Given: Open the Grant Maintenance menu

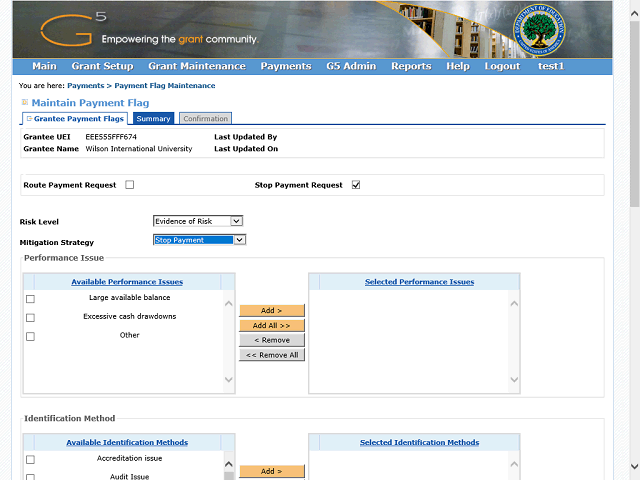Looking at the screenshot, I should [196, 66].
